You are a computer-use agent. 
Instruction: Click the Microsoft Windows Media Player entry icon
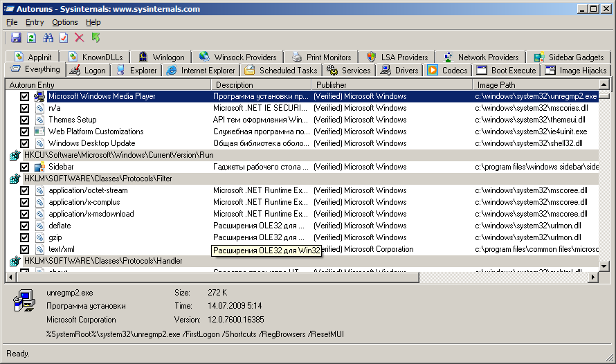pos(39,96)
